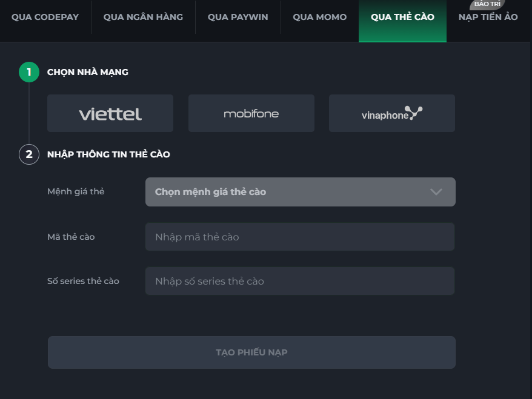Go to Qua Paywin tab
532x399 pixels.
tap(238, 17)
